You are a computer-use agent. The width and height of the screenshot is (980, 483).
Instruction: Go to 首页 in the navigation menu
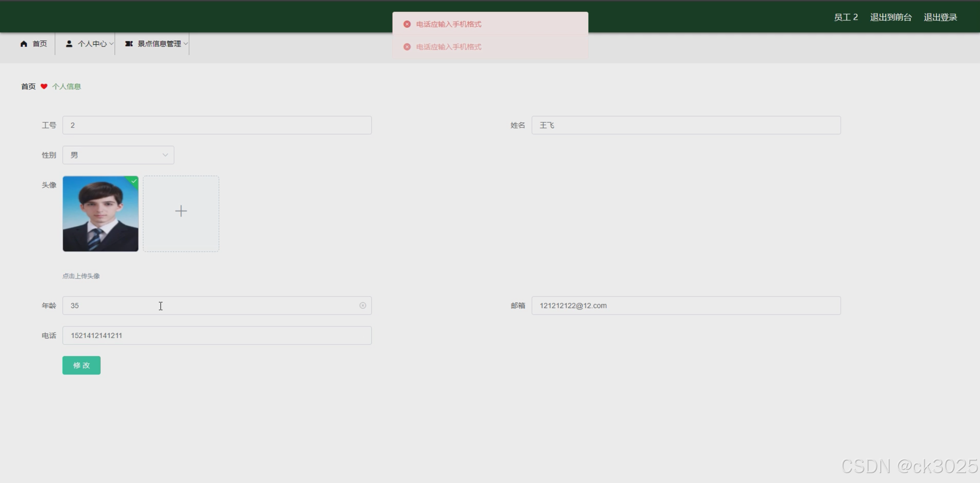[39, 44]
